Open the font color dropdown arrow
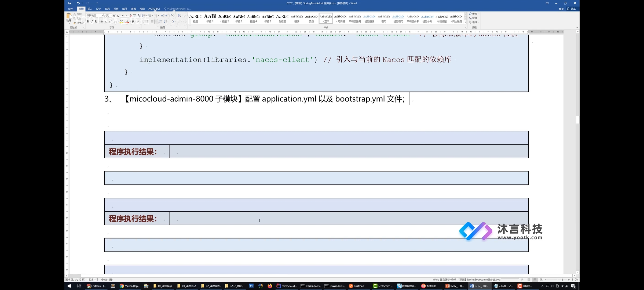Viewport: 644px width, 290px height. click(x=130, y=21)
